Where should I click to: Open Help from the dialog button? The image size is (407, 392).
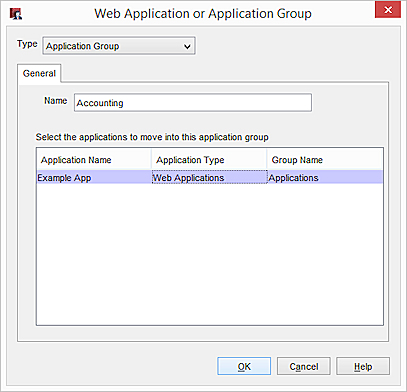click(x=363, y=366)
